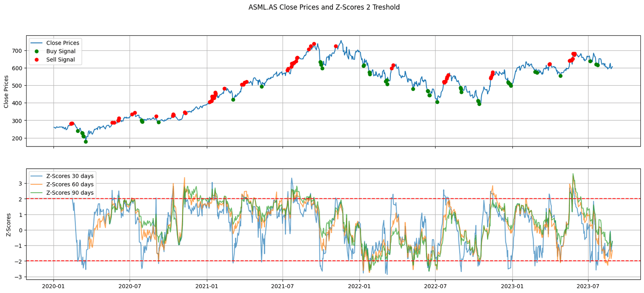Screen dimensions: 644x293
Task: Select the "Z-Scores 90 days" legend label
Action: (70, 193)
